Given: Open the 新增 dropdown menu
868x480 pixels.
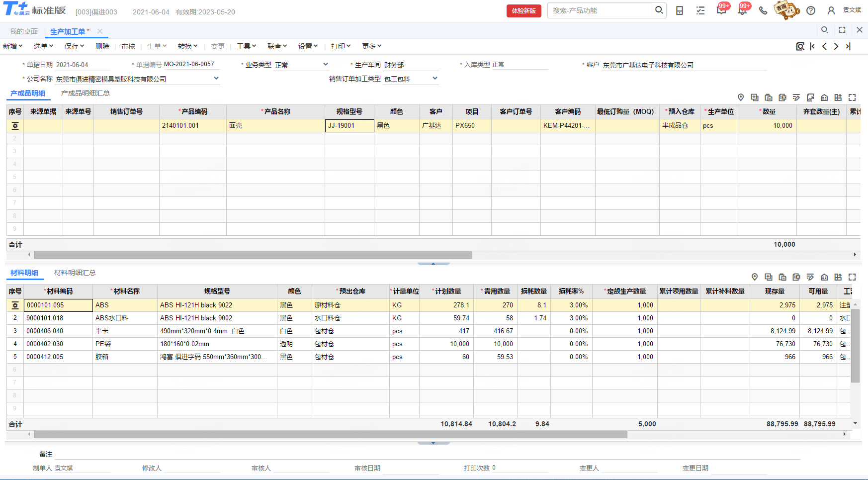Looking at the screenshot, I should click(12, 46).
